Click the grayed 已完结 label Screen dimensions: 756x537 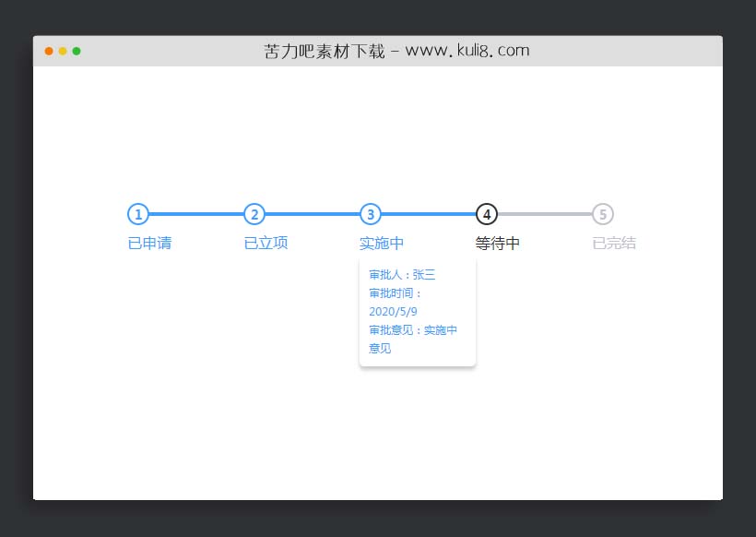tap(612, 243)
